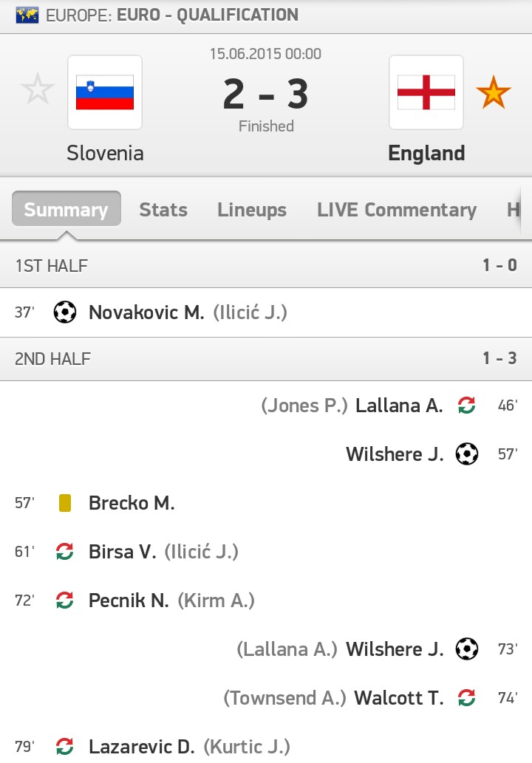Screen dimensions: 532x763
Task: Tap the England flag icon
Action: (426, 93)
